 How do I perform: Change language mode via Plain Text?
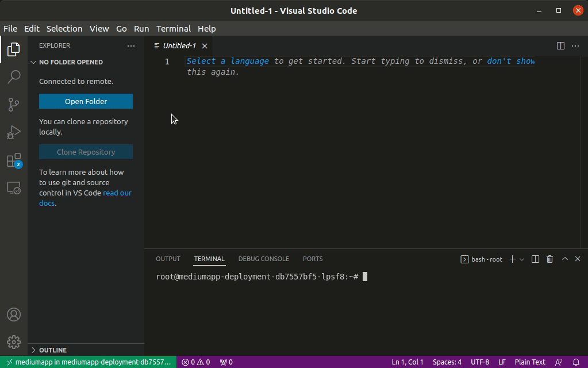(x=530, y=362)
